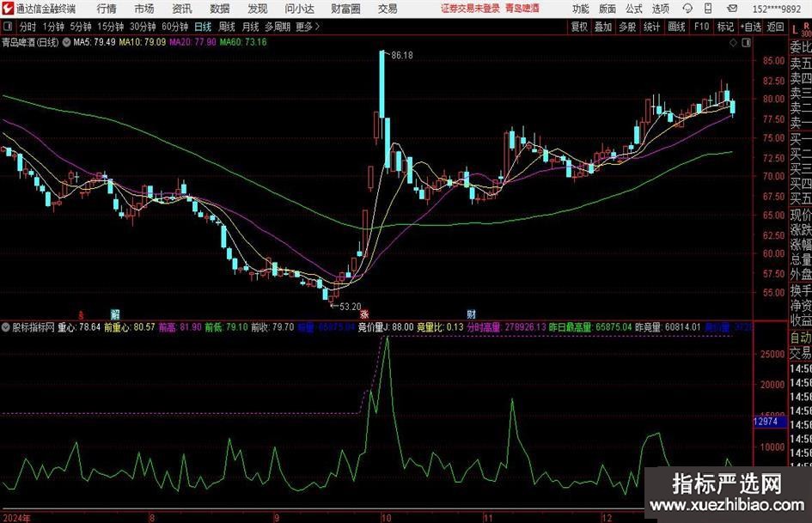Expand the 更多 periods chevron
The height and width of the screenshot is (523, 812).
click(308, 27)
